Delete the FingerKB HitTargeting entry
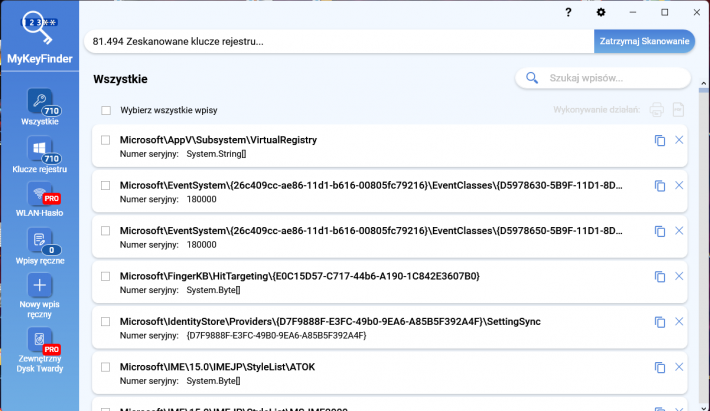 pos(679,276)
